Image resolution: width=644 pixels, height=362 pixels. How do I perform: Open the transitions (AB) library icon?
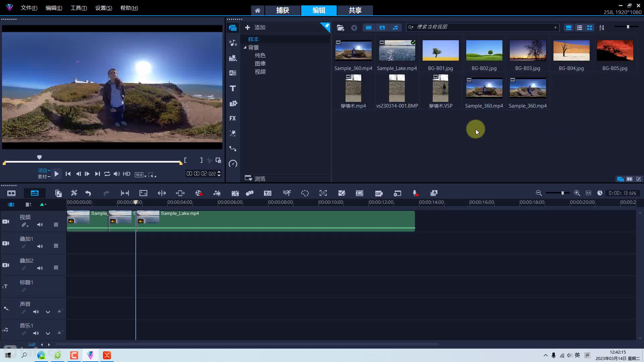tap(233, 73)
